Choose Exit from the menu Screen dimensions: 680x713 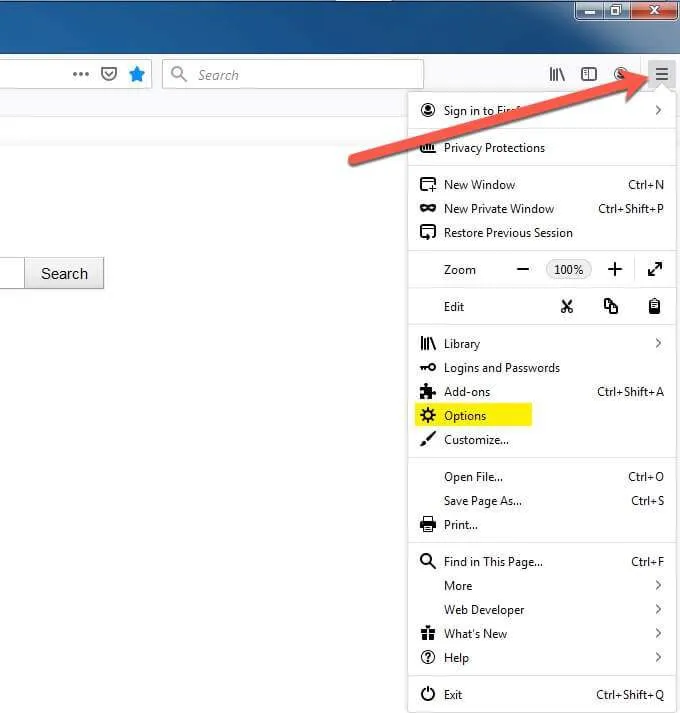(x=541, y=695)
